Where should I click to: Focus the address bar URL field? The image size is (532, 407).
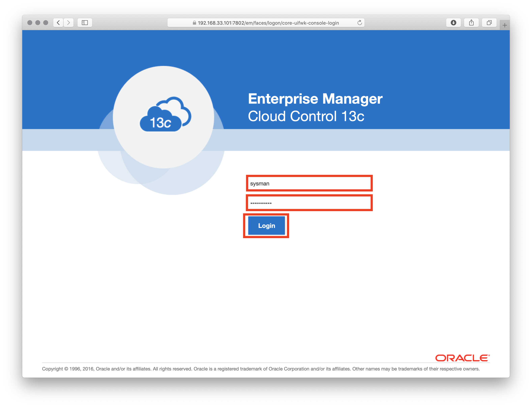(x=266, y=23)
